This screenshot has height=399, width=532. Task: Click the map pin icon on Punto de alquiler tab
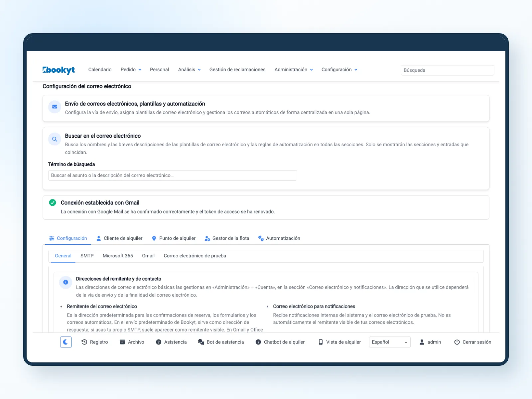pos(154,238)
